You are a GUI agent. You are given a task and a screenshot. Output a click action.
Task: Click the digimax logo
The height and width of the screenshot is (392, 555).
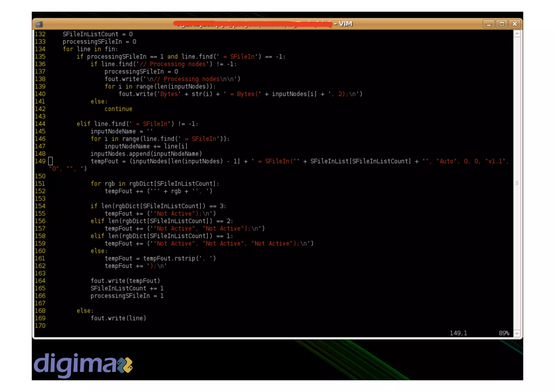83,364
